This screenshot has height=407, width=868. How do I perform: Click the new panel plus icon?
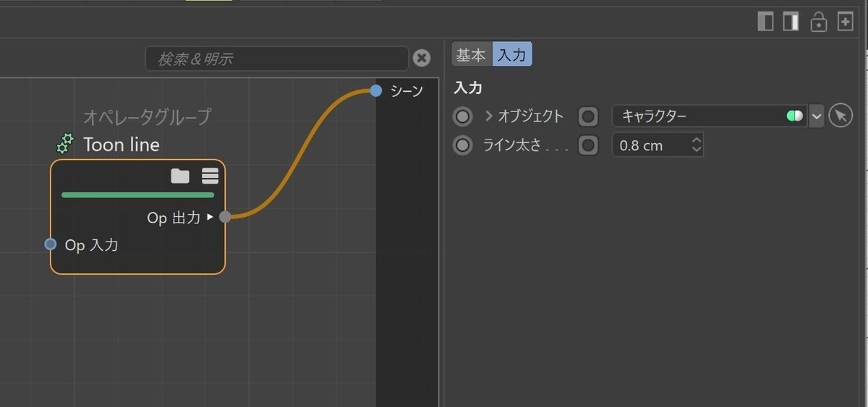coord(845,22)
